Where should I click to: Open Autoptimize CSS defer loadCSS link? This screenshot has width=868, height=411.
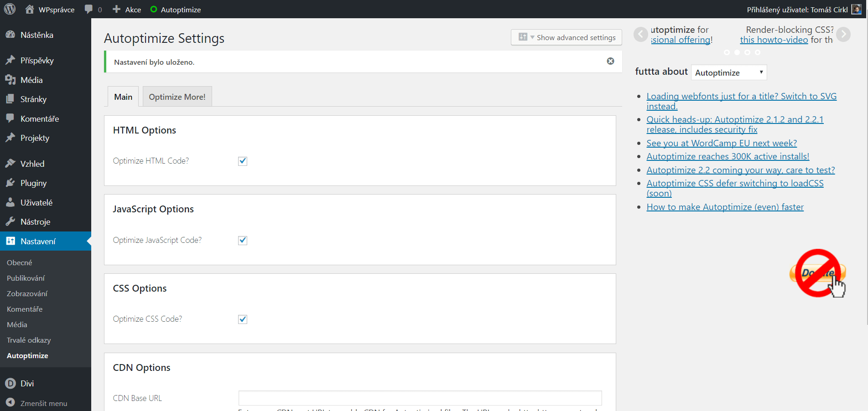pos(735,188)
